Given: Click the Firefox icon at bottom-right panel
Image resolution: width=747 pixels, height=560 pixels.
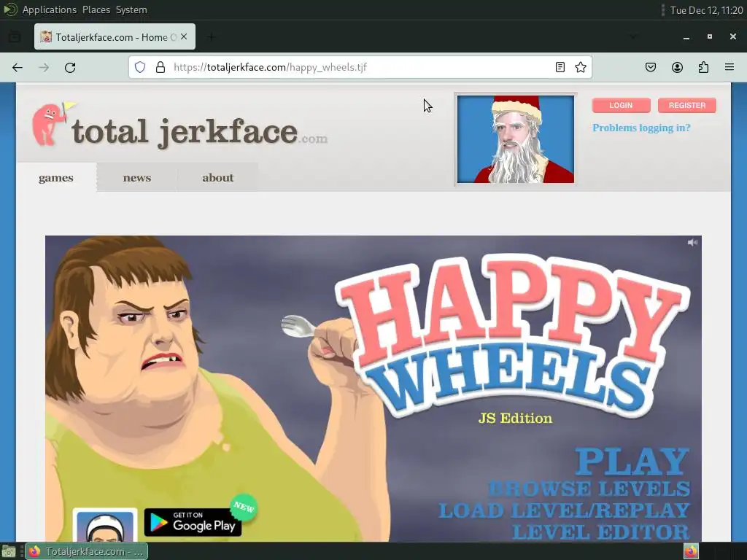Looking at the screenshot, I should coord(691,551).
